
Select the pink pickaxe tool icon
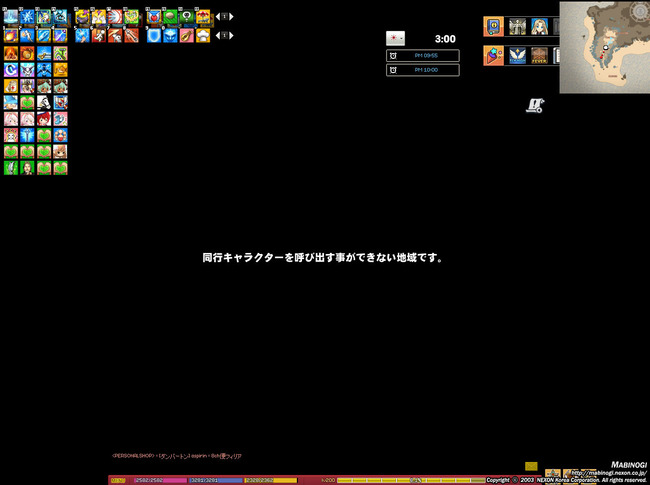(x=60, y=53)
